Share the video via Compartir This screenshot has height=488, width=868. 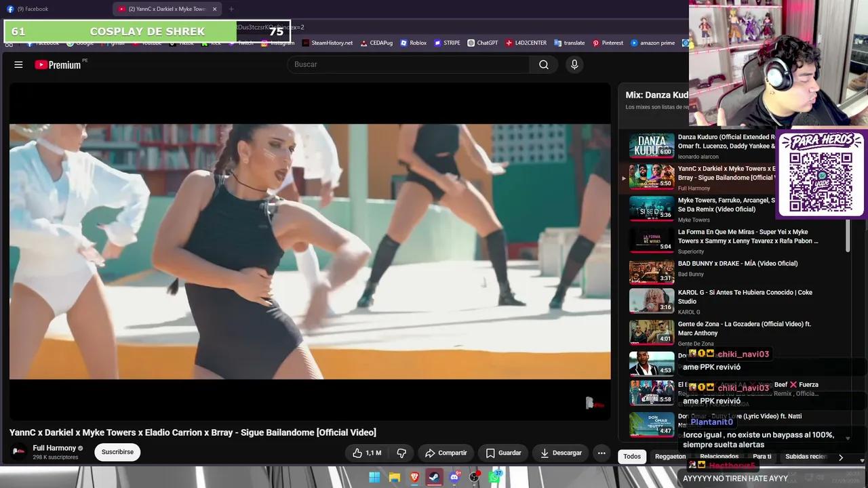pyautogui.click(x=446, y=453)
